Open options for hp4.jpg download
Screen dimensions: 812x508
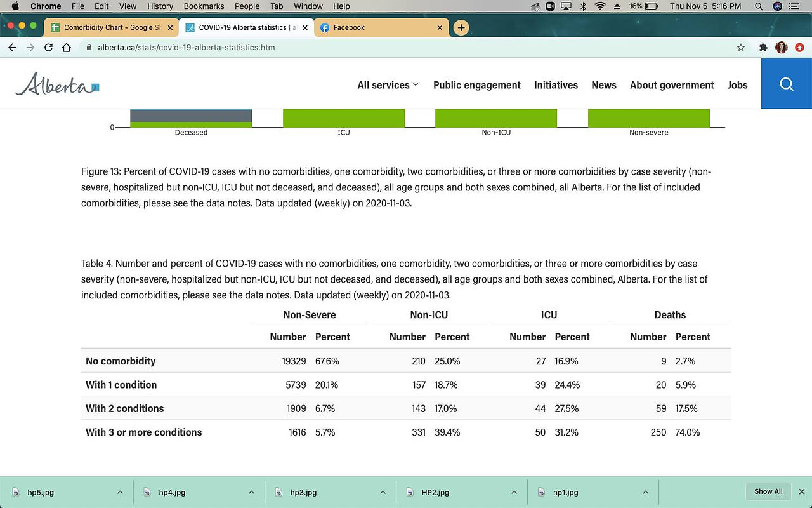(x=251, y=492)
